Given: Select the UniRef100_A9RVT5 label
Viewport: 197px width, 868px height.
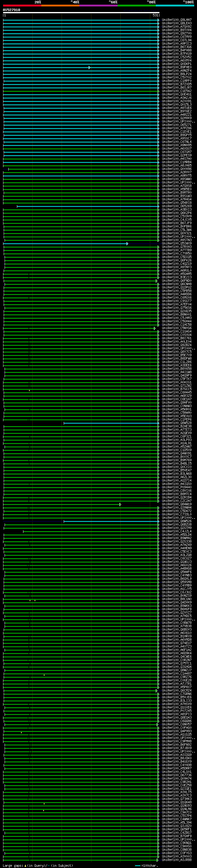Looking at the screenshot, I should coord(177,176).
